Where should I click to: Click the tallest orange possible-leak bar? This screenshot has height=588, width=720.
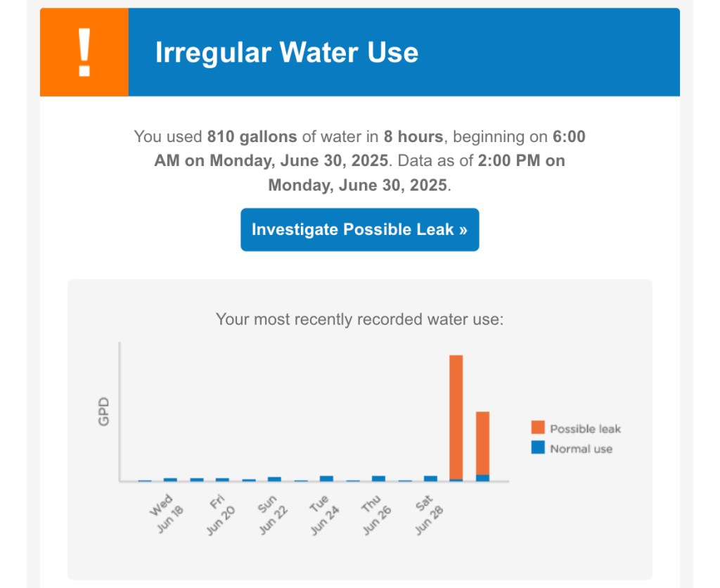pos(456,415)
